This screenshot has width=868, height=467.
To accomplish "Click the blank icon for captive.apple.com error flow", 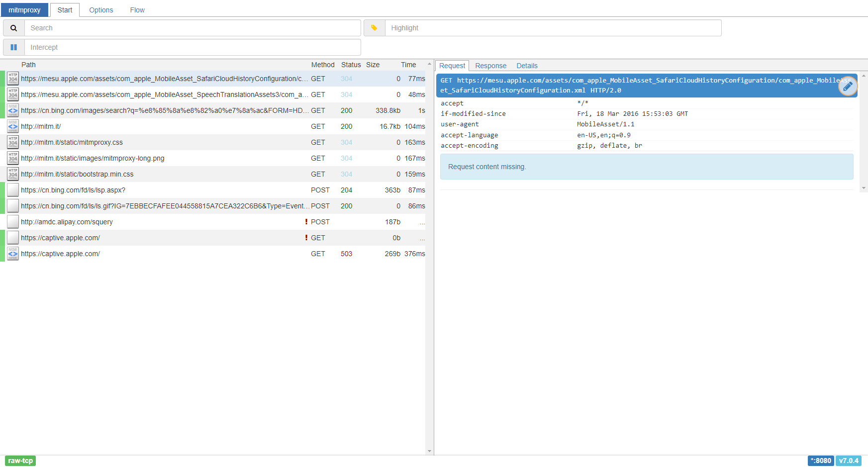I will point(13,238).
